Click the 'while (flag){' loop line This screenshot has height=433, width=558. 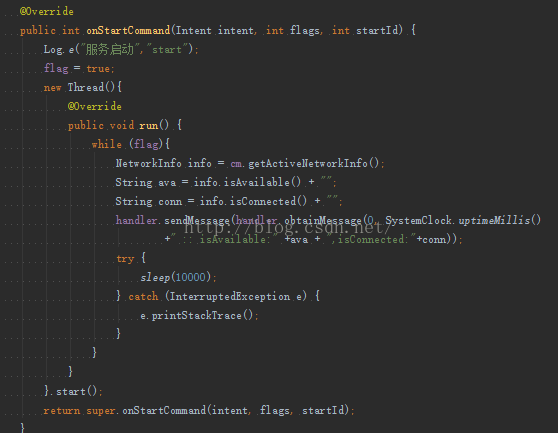(x=131, y=144)
